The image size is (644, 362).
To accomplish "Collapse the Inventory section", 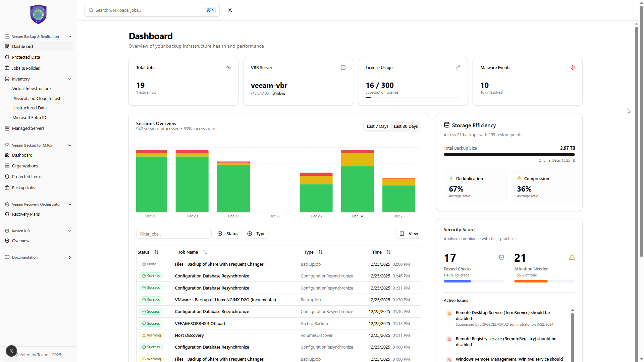I will (x=70, y=79).
